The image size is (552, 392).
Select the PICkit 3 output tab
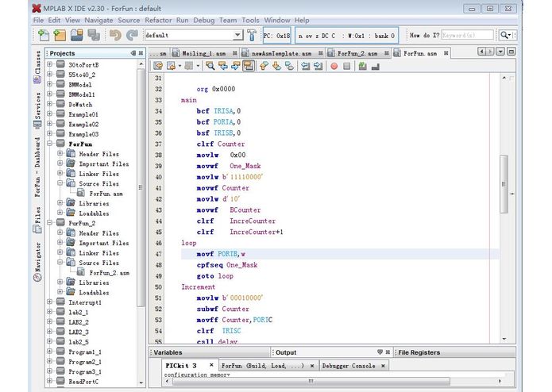(181, 366)
